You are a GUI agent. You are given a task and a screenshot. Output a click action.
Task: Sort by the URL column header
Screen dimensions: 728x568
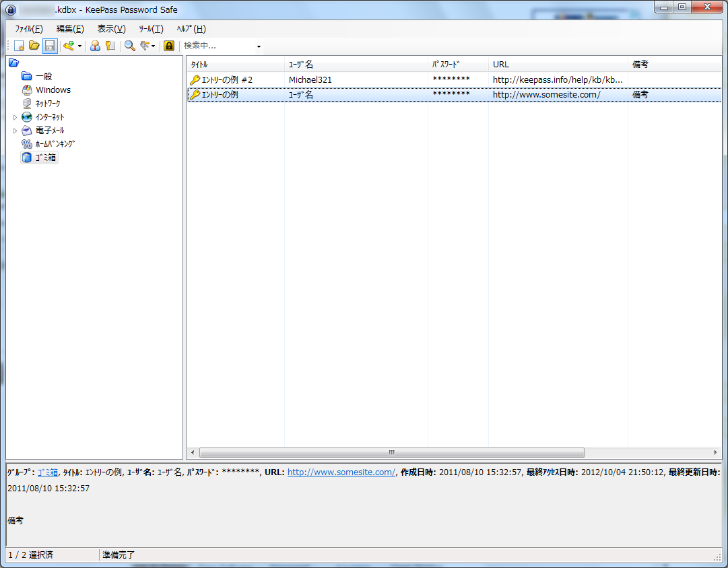558,65
